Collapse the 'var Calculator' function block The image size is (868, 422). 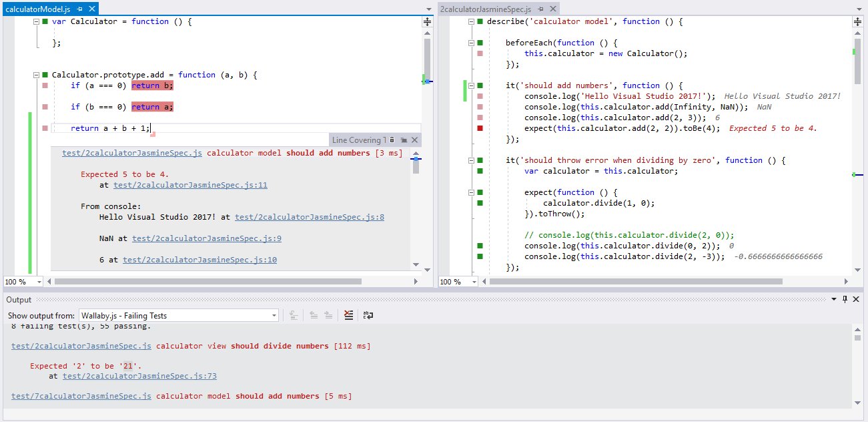tap(36, 21)
